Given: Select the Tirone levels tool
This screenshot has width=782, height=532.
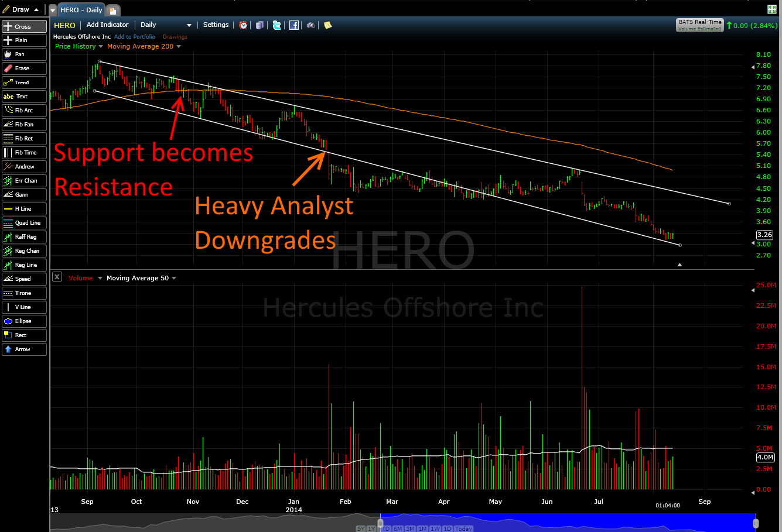Looking at the screenshot, I should [x=24, y=293].
